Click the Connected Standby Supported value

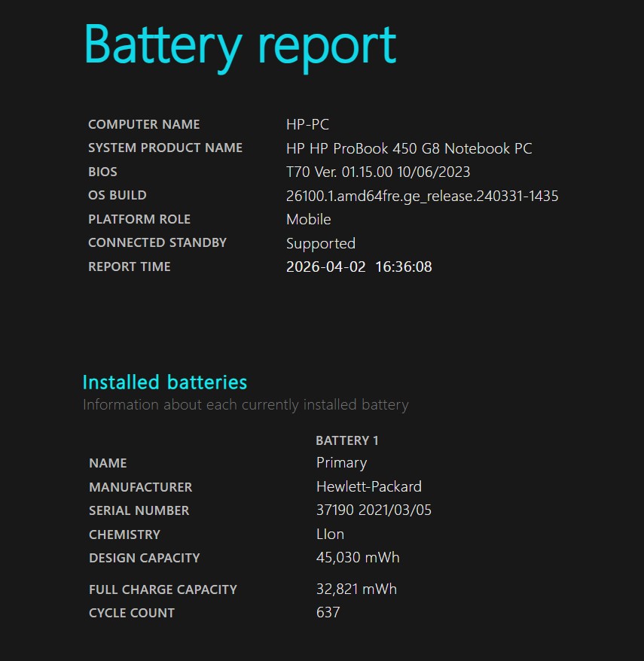click(320, 243)
